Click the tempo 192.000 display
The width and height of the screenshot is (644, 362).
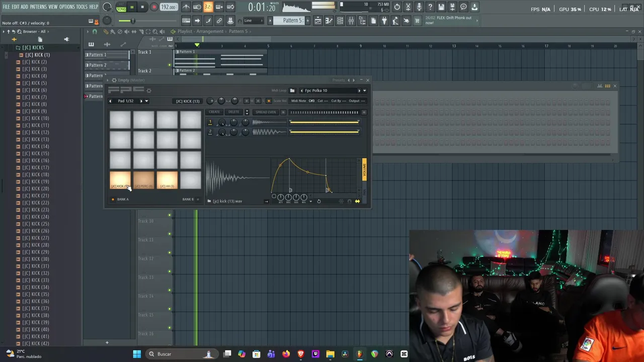coord(169,7)
